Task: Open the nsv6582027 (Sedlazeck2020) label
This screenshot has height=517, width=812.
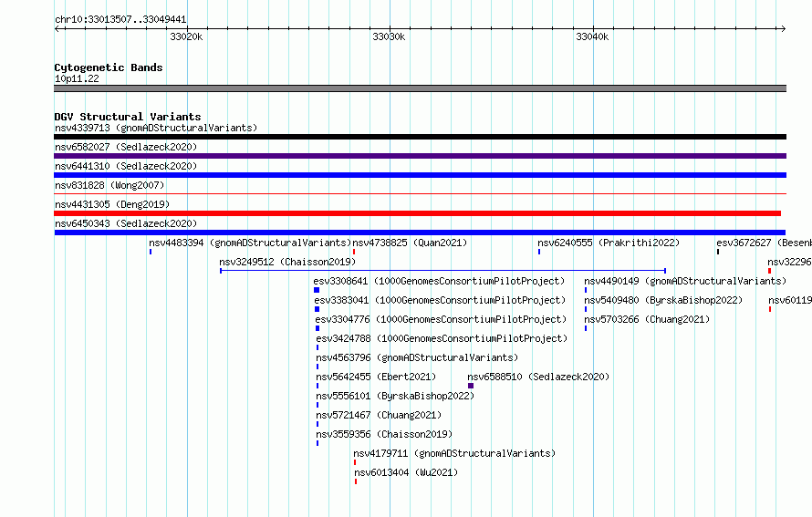Action: 126,147
